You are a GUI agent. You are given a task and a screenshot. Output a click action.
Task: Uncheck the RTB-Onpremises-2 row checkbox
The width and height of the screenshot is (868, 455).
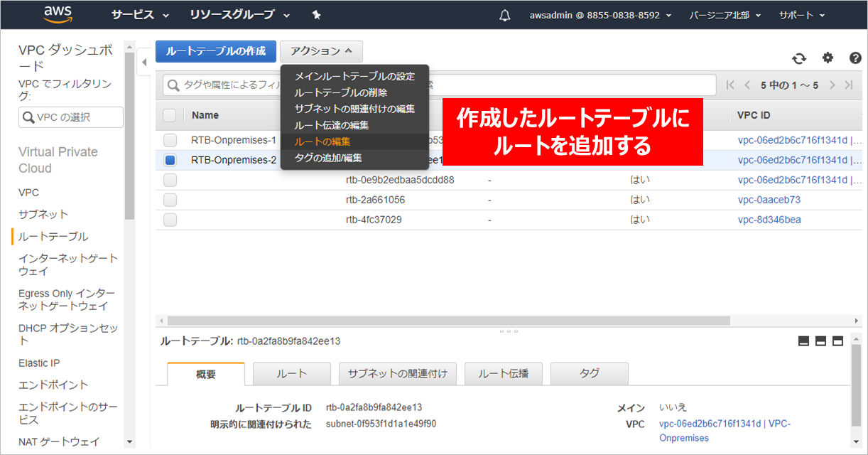pyautogui.click(x=170, y=160)
